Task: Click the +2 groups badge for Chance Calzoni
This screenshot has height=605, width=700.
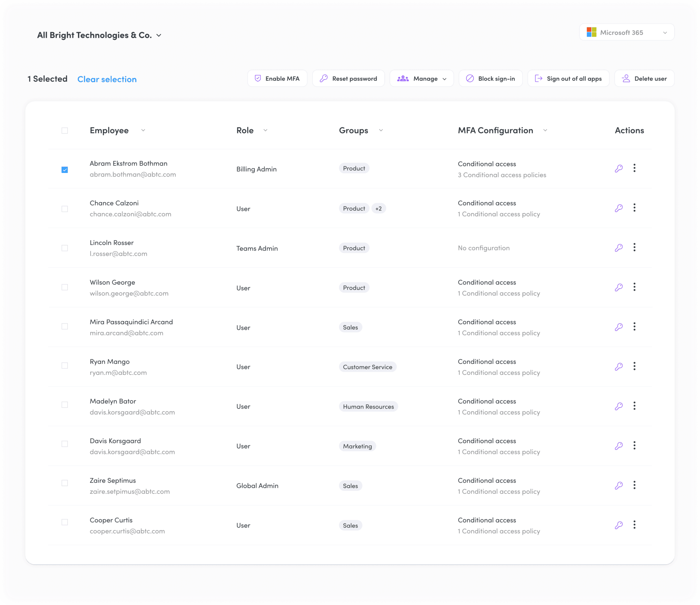Action: tap(378, 209)
